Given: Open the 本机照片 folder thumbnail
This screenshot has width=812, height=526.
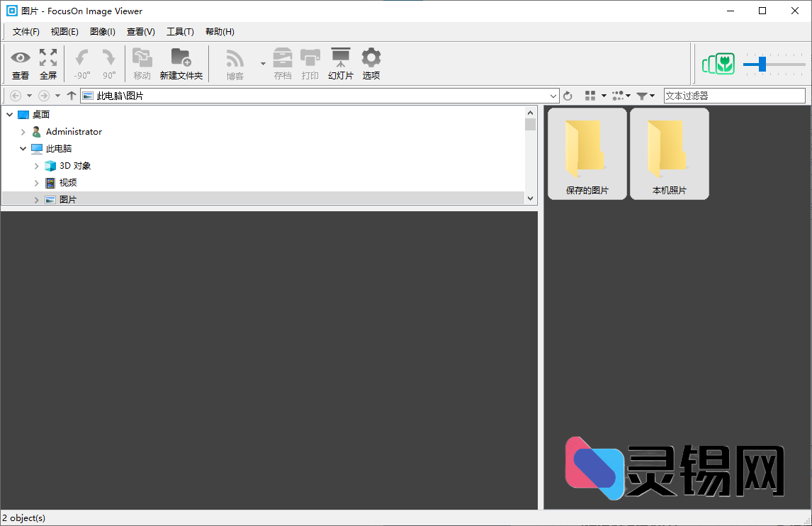Looking at the screenshot, I should click(669, 153).
